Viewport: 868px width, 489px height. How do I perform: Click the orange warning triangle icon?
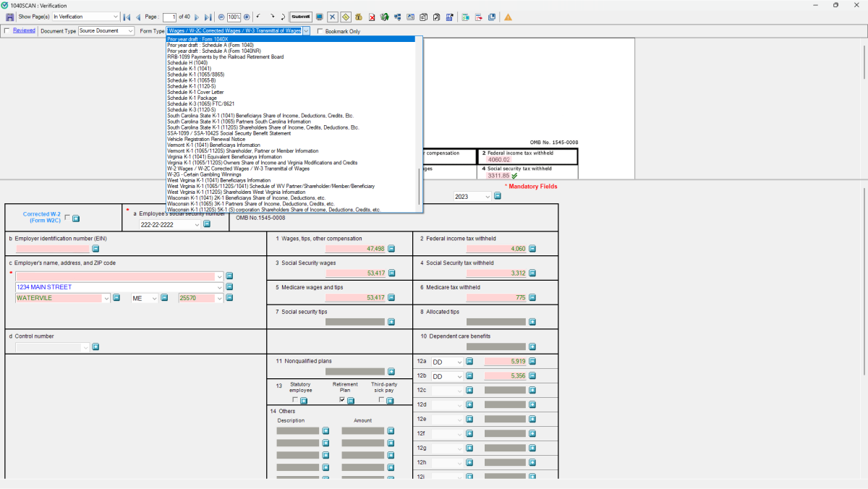pos(508,17)
